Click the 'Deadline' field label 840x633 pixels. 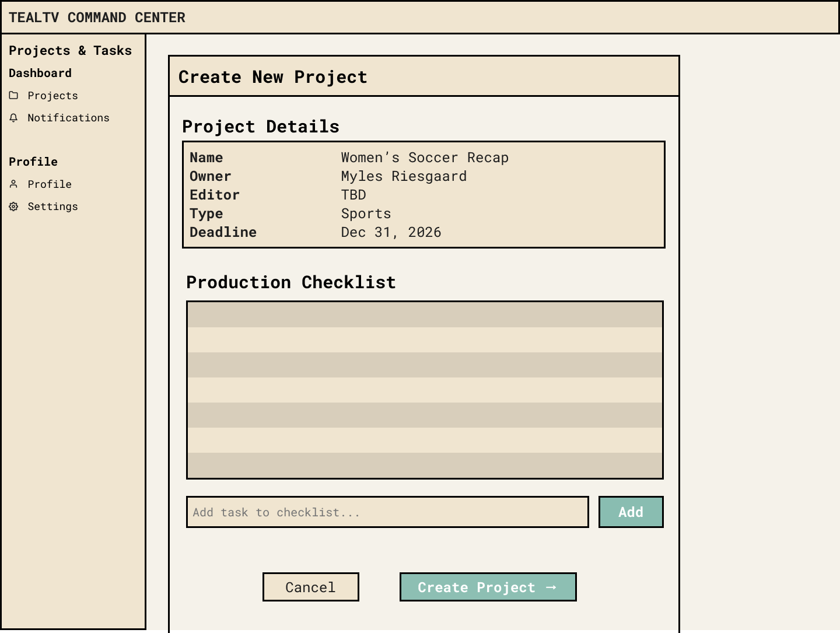[x=223, y=232]
